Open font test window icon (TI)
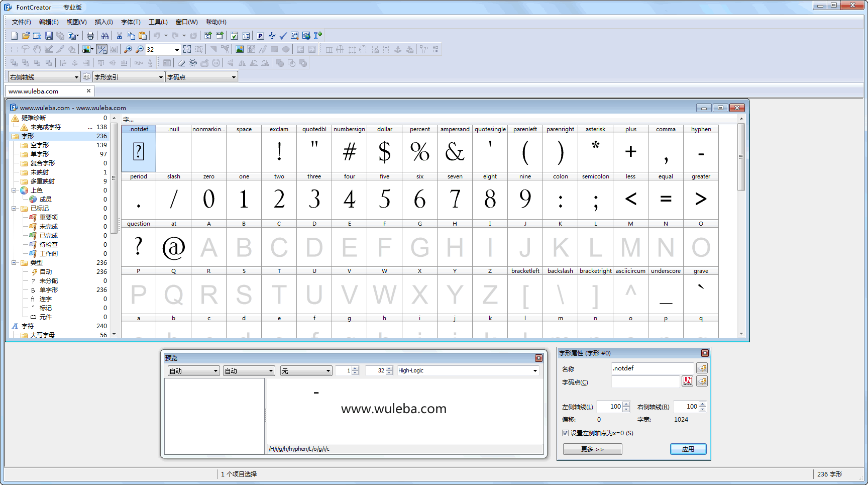The width and height of the screenshot is (868, 485). click(246, 36)
